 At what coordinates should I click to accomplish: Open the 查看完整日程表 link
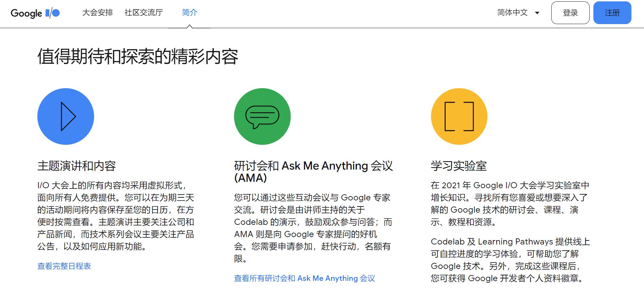click(x=64, y=266)
